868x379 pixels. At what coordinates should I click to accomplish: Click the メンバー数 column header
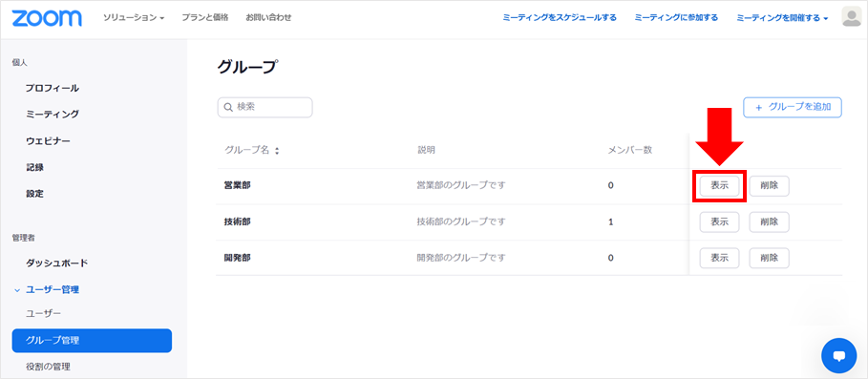tap(630, 151)
